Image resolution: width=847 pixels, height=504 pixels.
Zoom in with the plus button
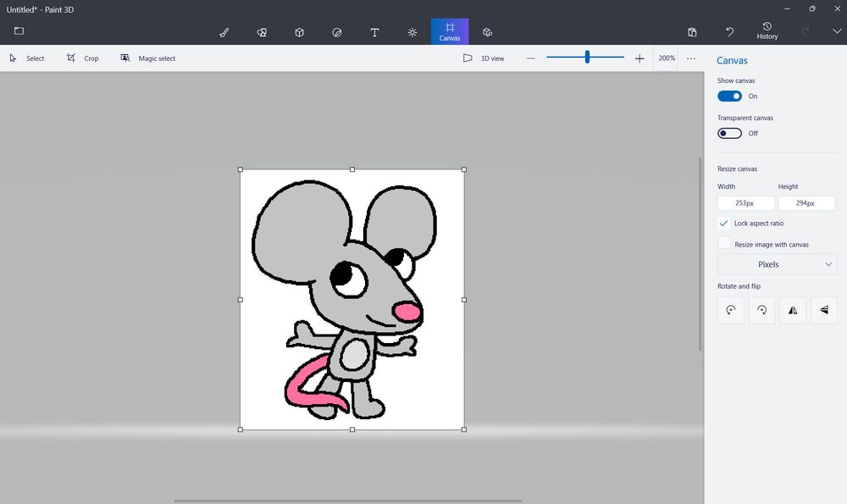click(x=639, y=58)
